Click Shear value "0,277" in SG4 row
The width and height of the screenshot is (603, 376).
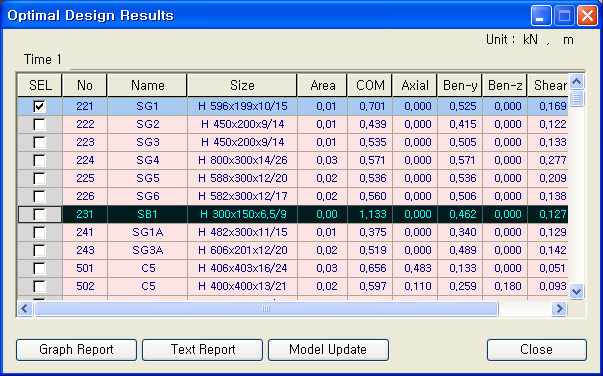(548, 160)
